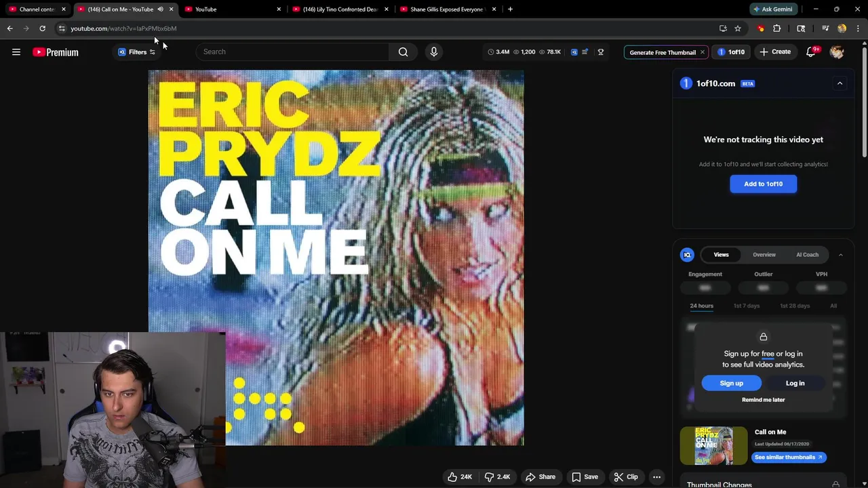Viewport: 868px width, 488px height.
Task: Click install app icon in address bar
Action: [723, 28]
